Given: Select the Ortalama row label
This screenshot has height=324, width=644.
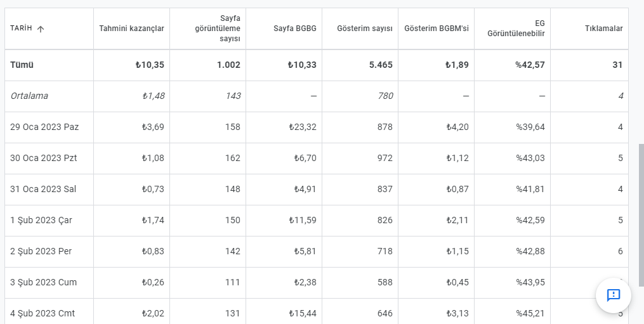Looking at the screenshot, I should point(29,96).
